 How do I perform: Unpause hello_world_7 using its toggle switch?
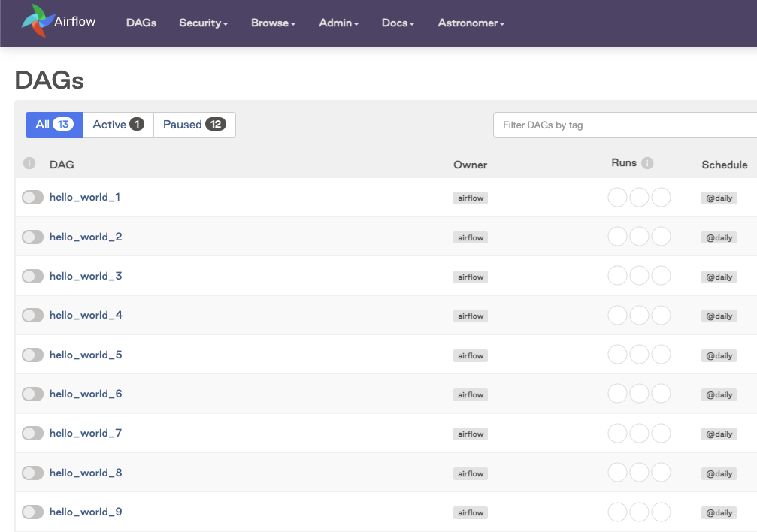point(32,433)
